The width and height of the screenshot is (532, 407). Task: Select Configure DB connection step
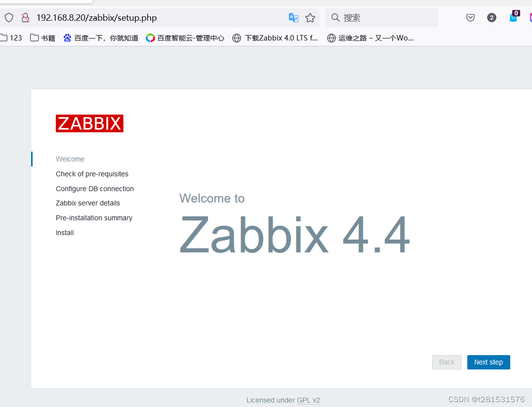(x=95, y=189)
